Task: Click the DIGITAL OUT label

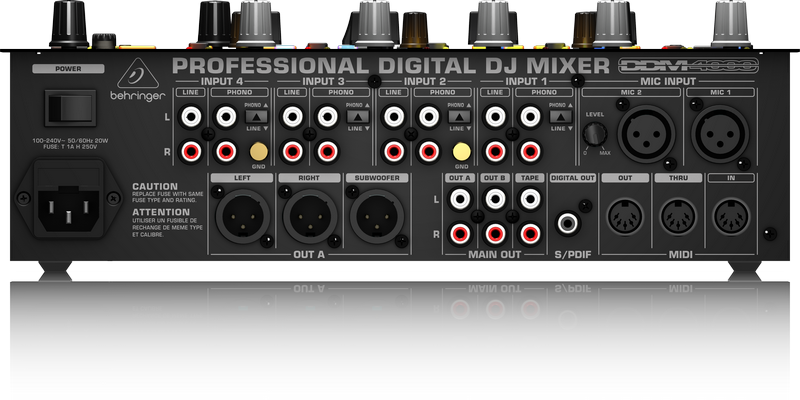Action: click(x=573, y=178)
